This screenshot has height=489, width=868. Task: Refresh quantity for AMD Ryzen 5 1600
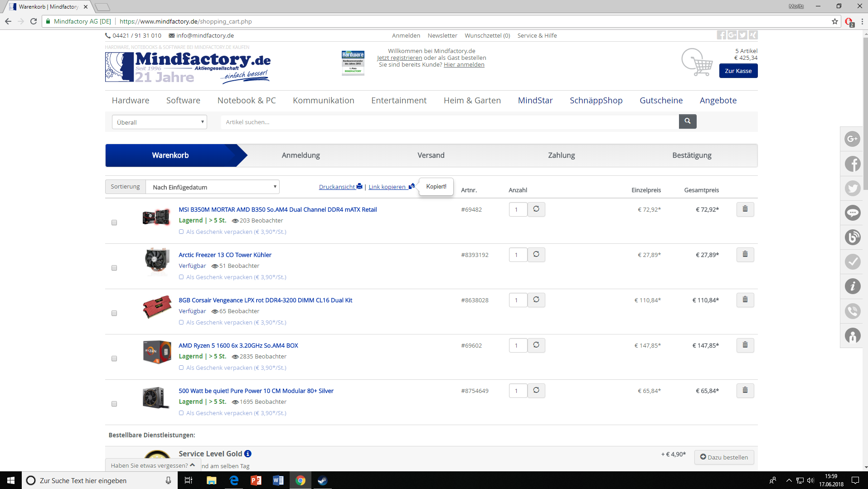(x=536, y=345)
